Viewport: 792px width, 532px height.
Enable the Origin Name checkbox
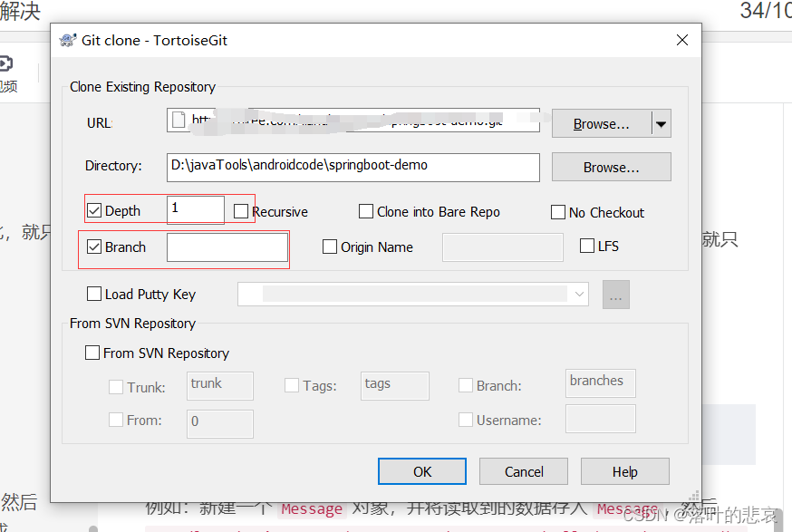(329, 247)
